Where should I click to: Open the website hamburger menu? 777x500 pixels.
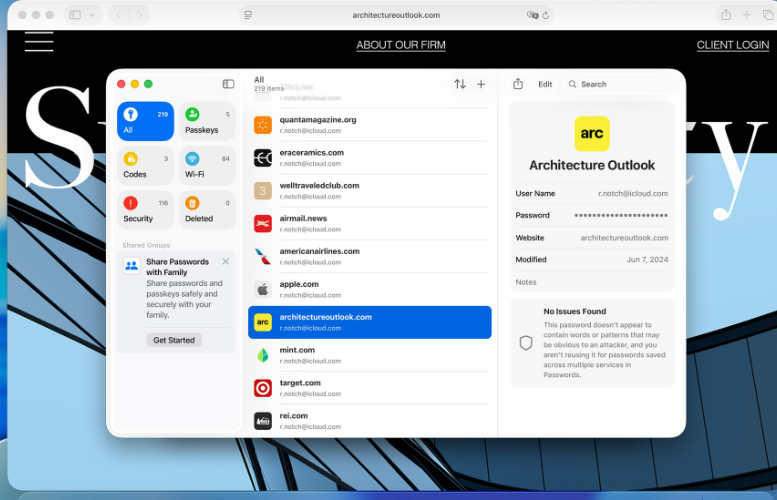pos(39,42)
